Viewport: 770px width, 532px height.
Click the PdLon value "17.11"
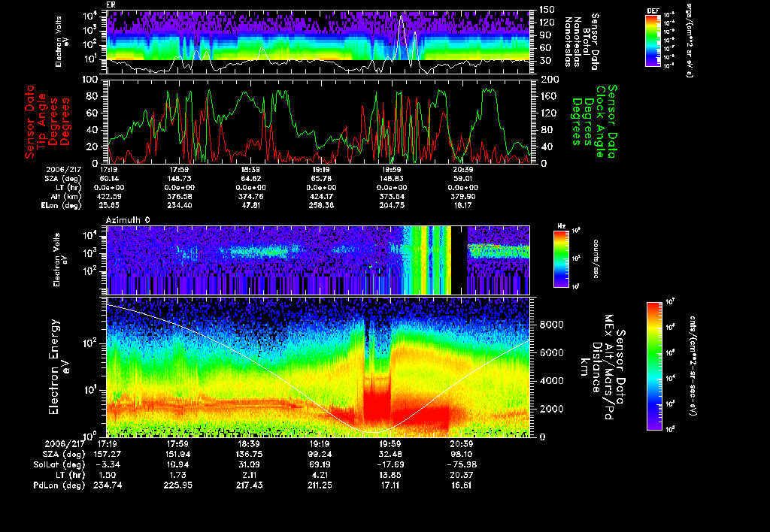(390, 485)
